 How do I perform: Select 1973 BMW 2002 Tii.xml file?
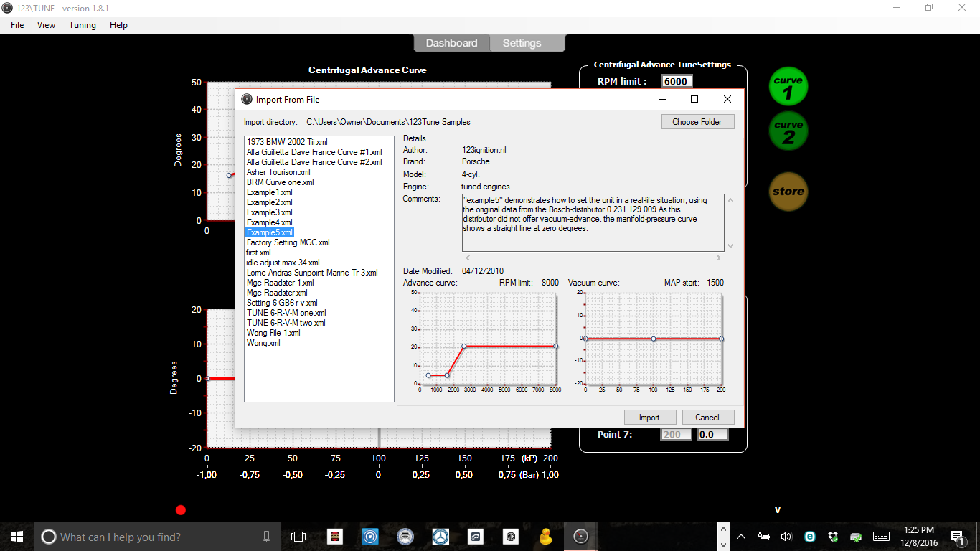[287, 142]
